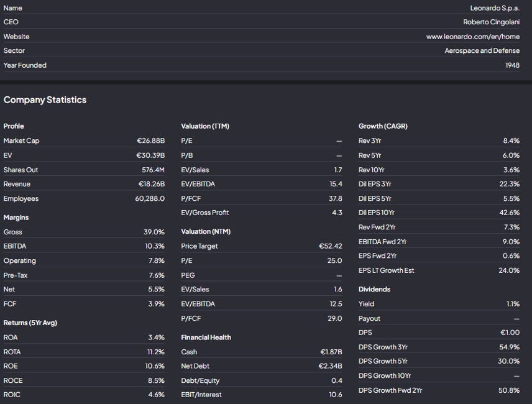Select NTM EV/EBITDA value 12.5
This screenshot has width=532, height=404.
336,304
